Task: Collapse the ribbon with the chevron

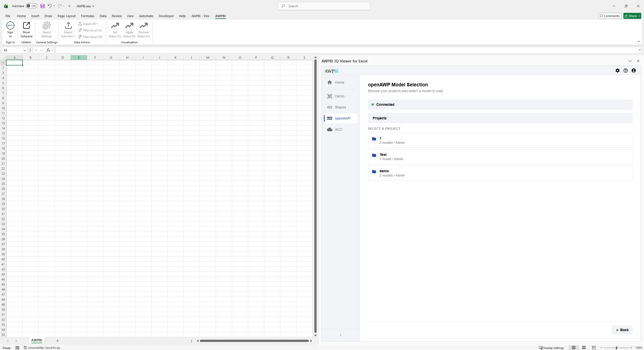Action: tap(638, 41)
